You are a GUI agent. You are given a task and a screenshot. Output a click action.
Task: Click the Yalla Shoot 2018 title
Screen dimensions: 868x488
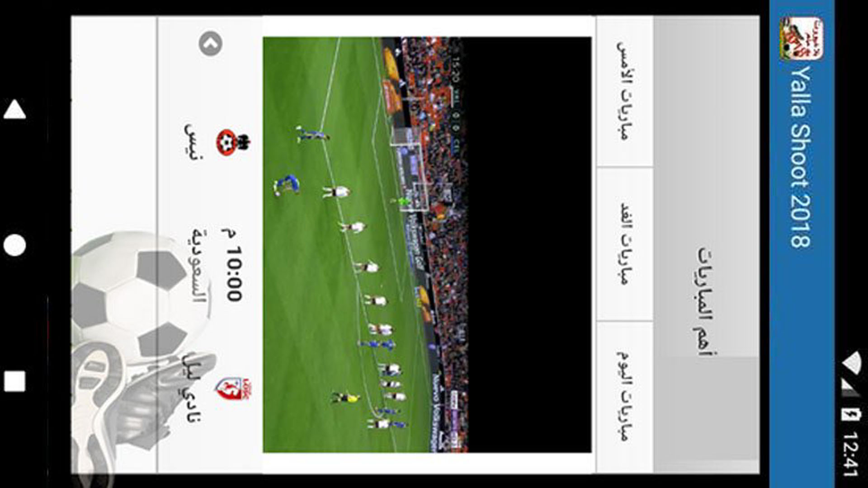801,157
